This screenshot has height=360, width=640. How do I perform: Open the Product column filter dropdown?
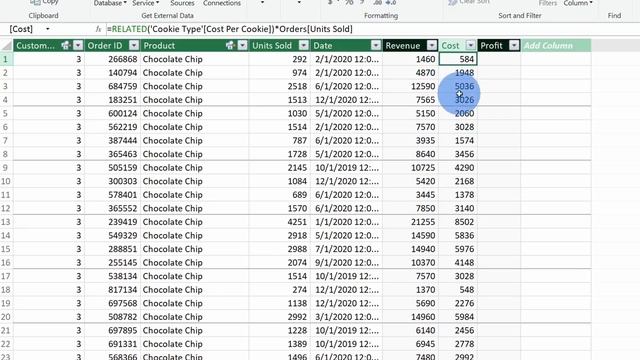point(242,45)
